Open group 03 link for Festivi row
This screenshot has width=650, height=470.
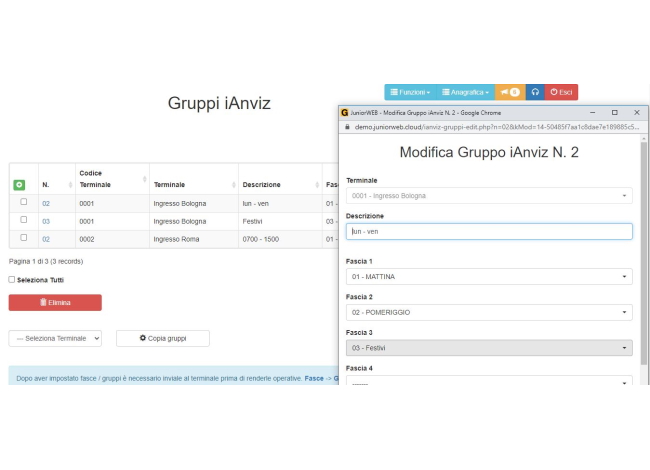46,221
